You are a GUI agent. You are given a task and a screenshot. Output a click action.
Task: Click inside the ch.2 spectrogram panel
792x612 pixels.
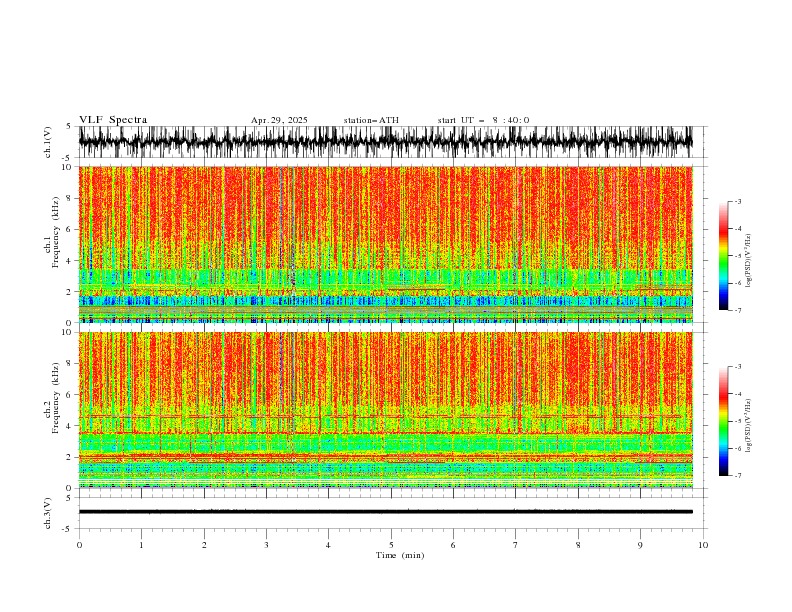point(385,410)
